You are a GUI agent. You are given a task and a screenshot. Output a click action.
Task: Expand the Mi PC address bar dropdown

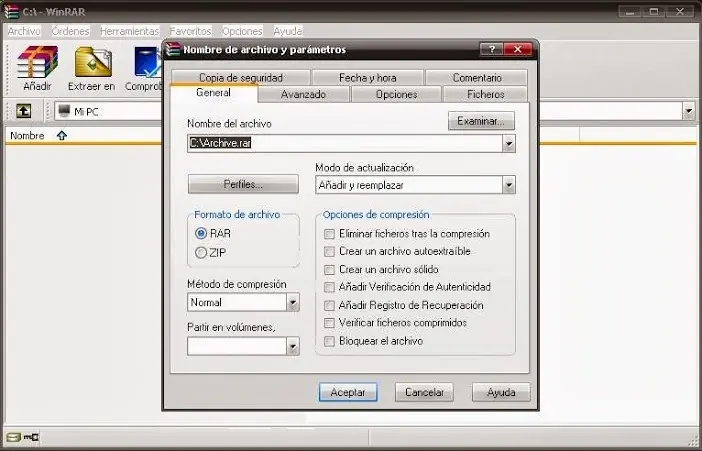coord(689,111)
